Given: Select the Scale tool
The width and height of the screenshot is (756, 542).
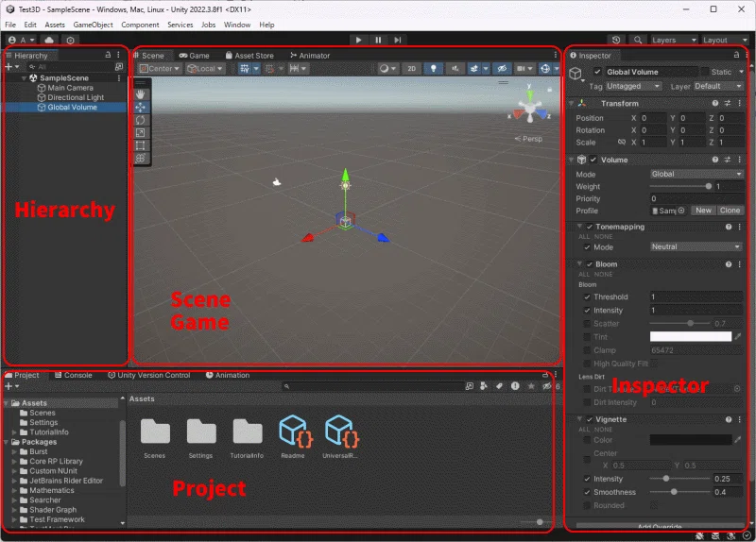Looking at the screenshot, I should tap(141, 132).
